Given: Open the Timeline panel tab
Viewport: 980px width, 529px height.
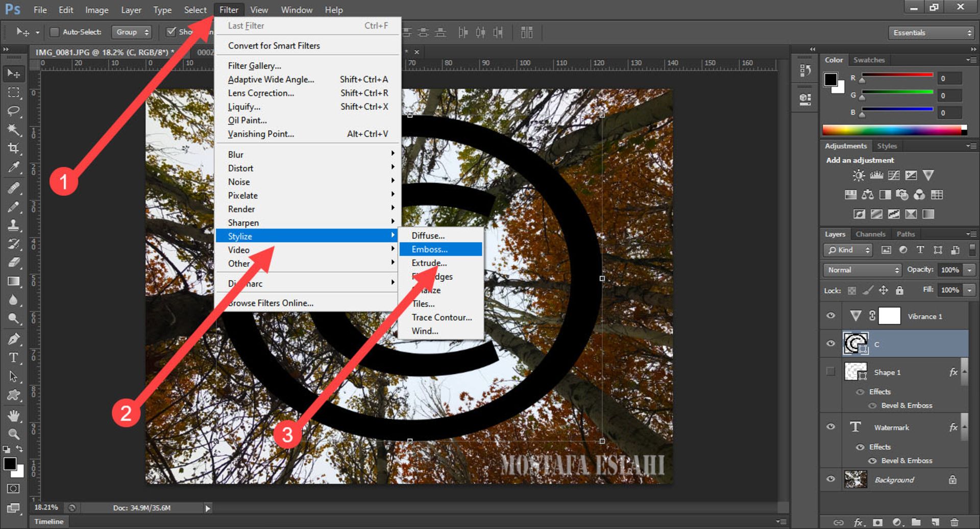Looking at the screenshot, I should 48,521.
